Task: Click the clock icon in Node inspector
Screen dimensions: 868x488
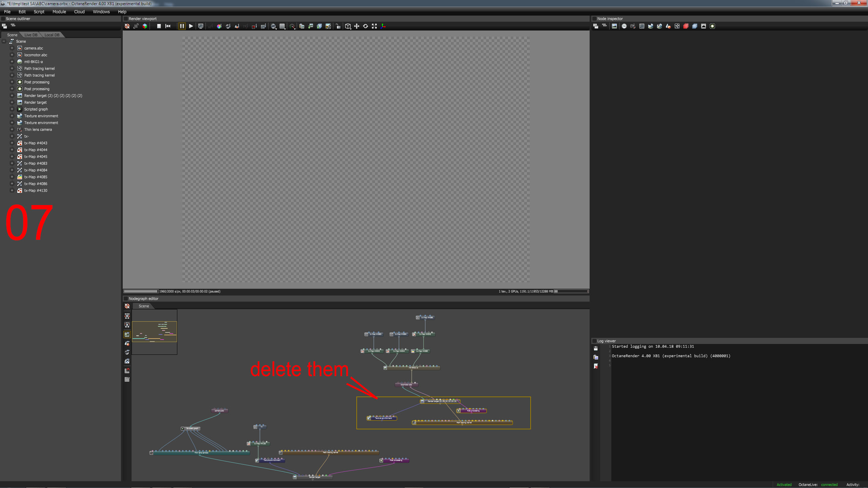Action: pyautogui.click(x=624, y=26)
